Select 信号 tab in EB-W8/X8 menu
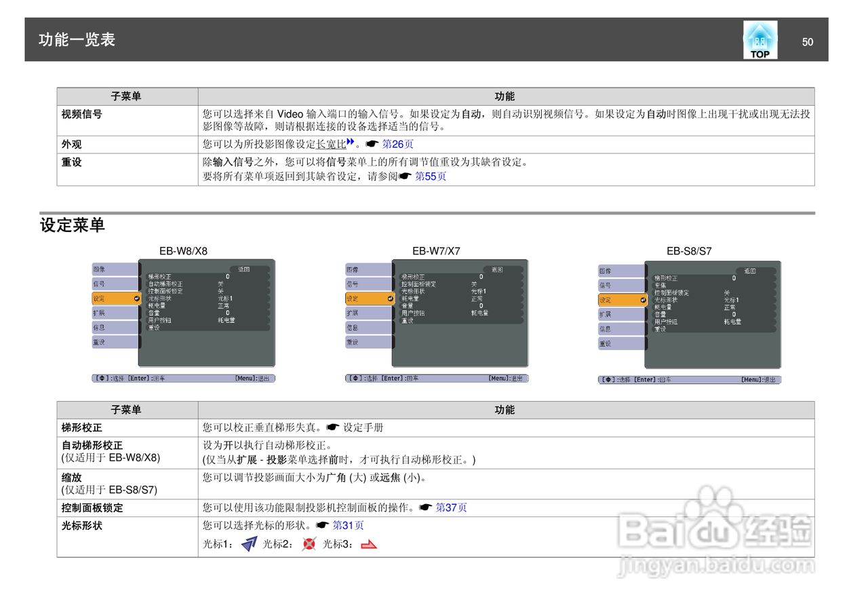 pyautogui.click(x=115, y=284)
